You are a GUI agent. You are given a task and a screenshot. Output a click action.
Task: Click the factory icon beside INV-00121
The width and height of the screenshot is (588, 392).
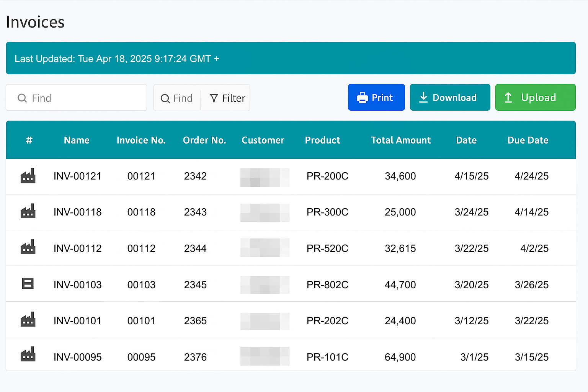(x=28, y=176)
